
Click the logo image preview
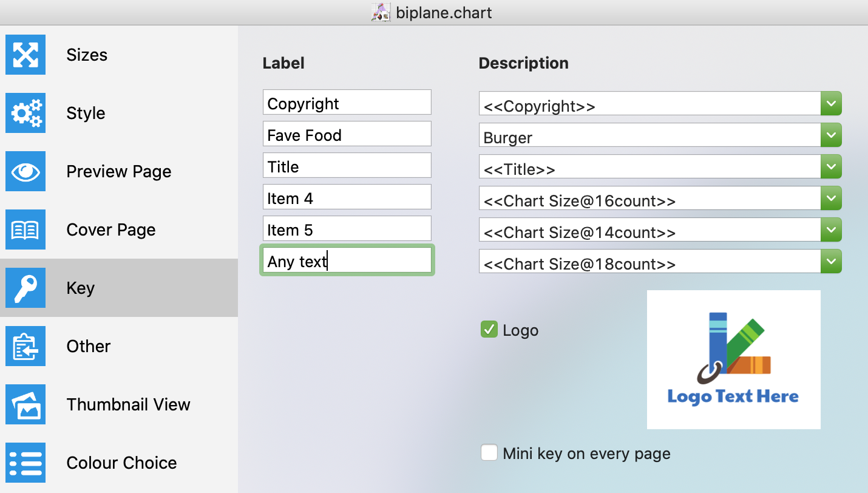pyautogui.click(x=733, y=359)
